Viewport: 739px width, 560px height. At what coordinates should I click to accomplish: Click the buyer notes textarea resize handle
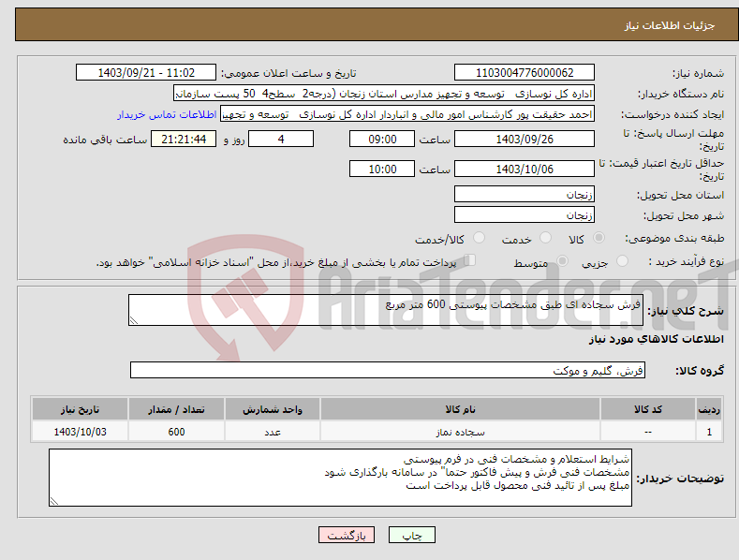(54, 502)
